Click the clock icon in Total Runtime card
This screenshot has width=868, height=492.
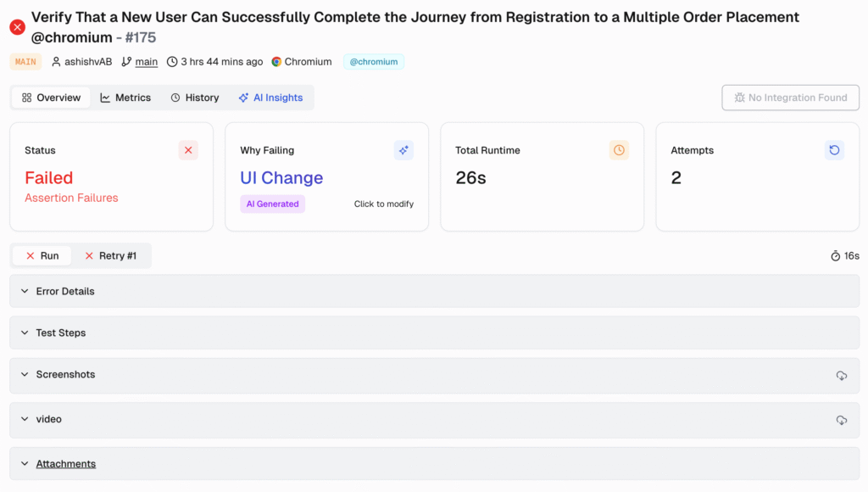tap(619, 150)
